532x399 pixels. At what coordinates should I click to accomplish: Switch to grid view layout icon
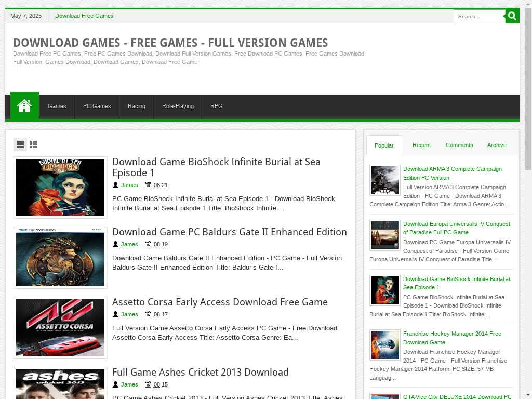(34, 144)
